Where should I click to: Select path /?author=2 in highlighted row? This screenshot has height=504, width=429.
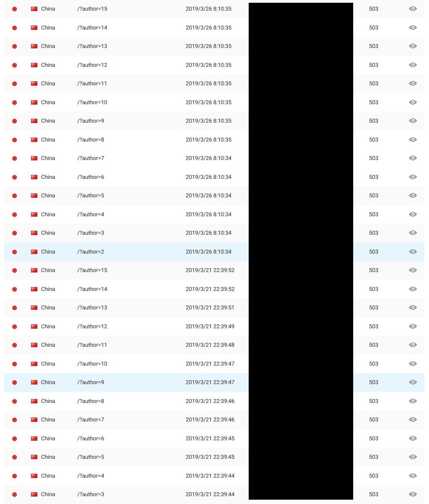pos(91,252)
